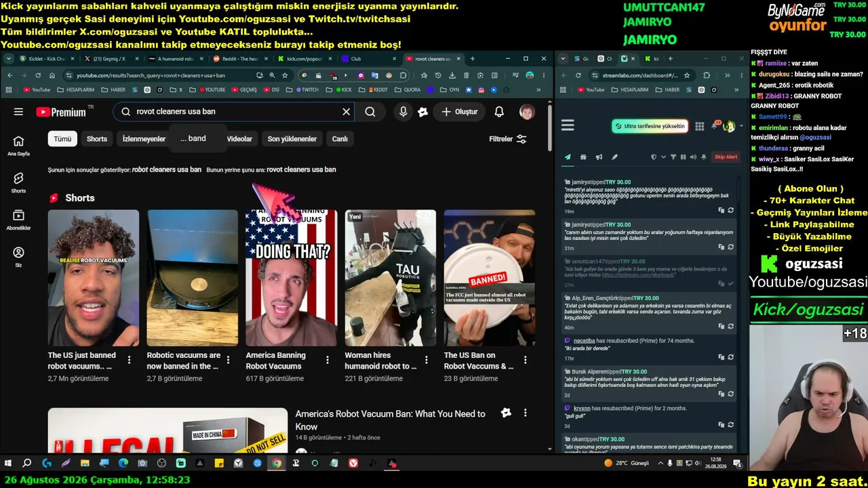Search instead for 'rovot cleaners usa ban'
The width and height of the screenshot is (868, 488).
(x=301, y=169)
